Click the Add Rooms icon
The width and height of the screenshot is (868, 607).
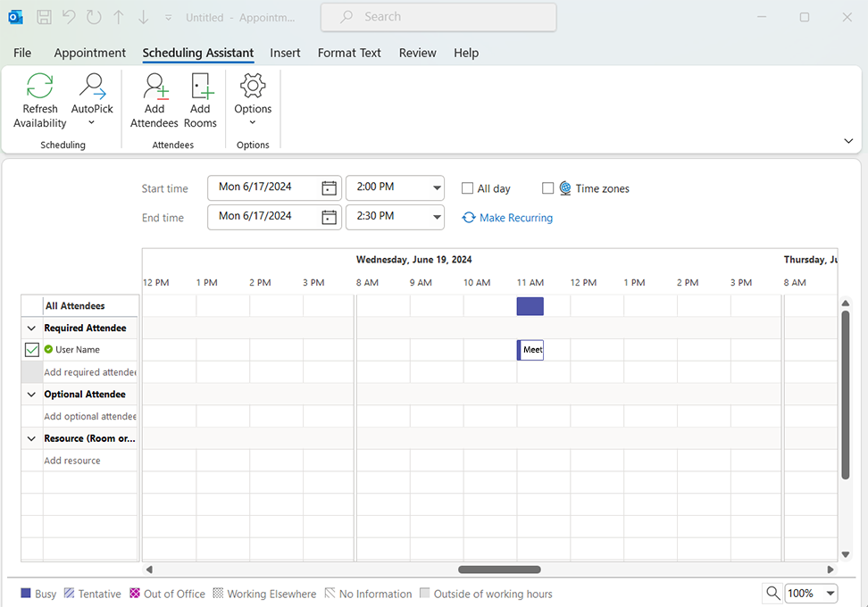pos(200,87)
